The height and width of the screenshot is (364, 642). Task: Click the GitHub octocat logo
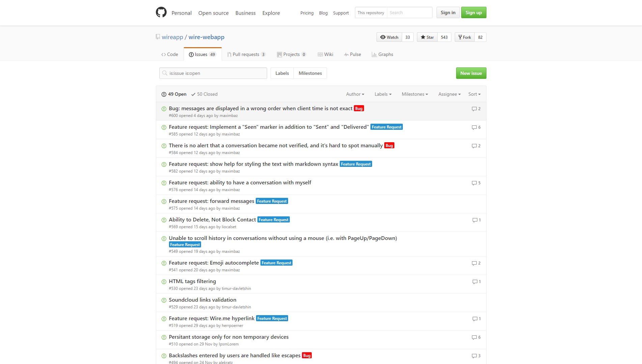coord(161,12)
